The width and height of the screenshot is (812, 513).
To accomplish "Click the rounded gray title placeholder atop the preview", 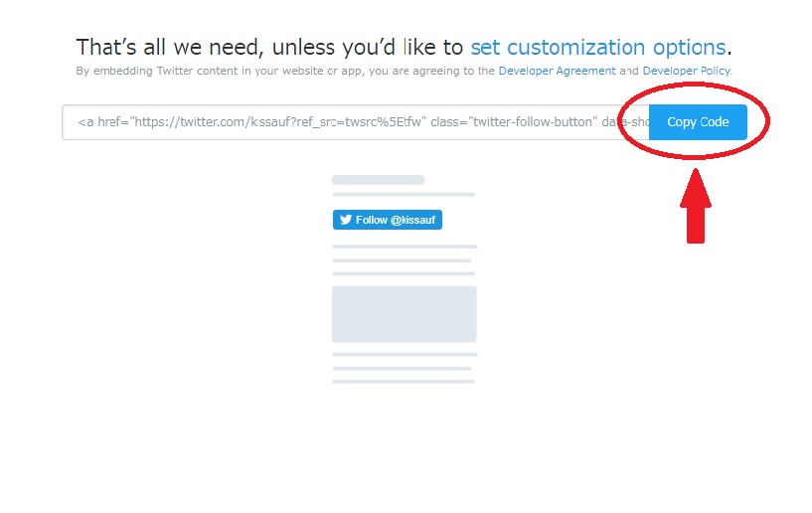I will pos(379,180).
